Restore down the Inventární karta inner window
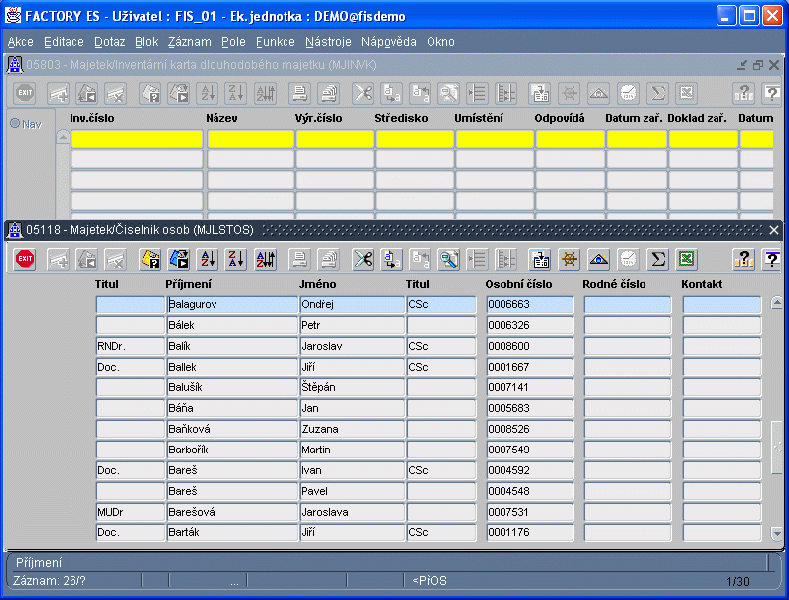Screen dimensions: 789x600 (758, 65)
